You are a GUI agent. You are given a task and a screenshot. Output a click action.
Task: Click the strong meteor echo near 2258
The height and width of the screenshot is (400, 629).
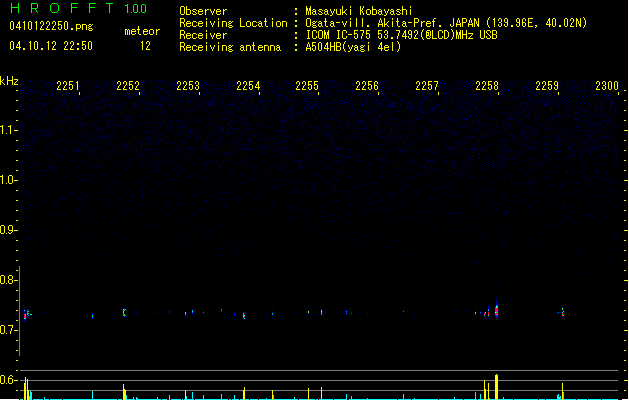pos(497,310)
